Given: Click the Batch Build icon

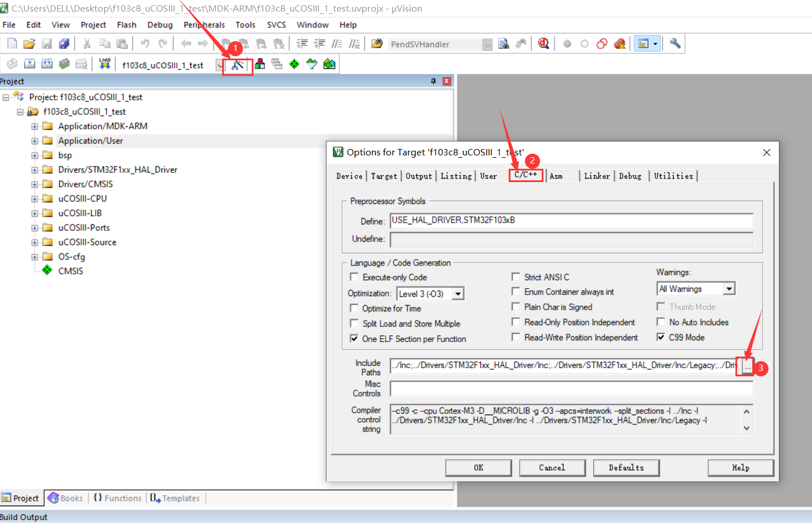Looking at the screenshot, I should coord(64,64).
